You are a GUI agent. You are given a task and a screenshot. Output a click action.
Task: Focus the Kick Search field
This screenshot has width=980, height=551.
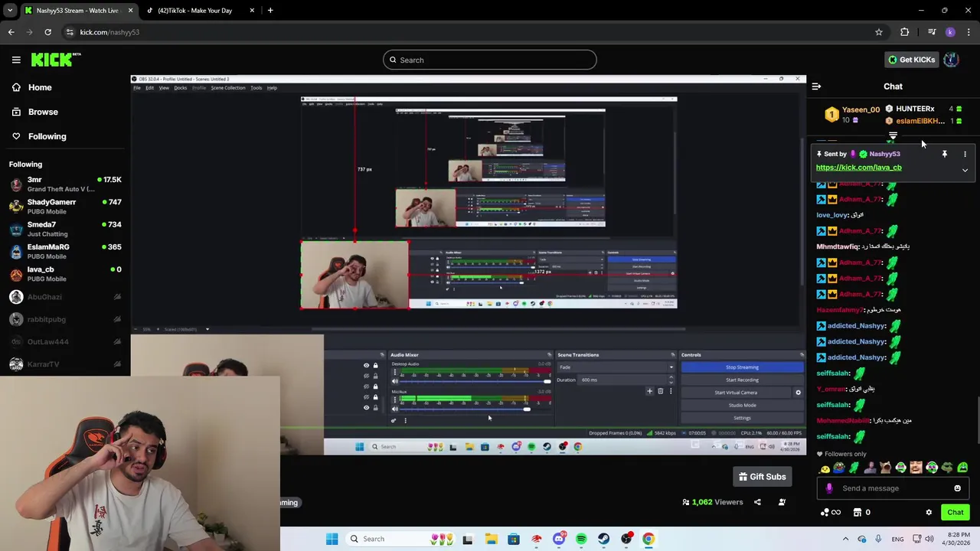(490, 60)
